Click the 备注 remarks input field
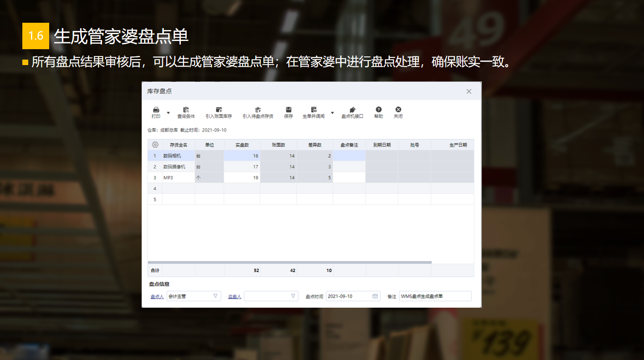 (x=435, y=296)
